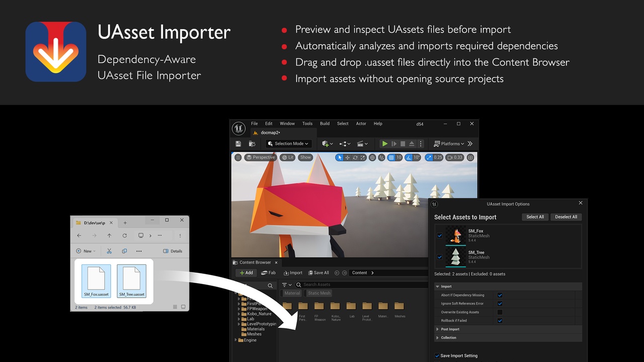Image resolution: width=644 pixels, height=362 pixels.
Task: Click Save All in Content Browser
Action: (x=318, y=273)
